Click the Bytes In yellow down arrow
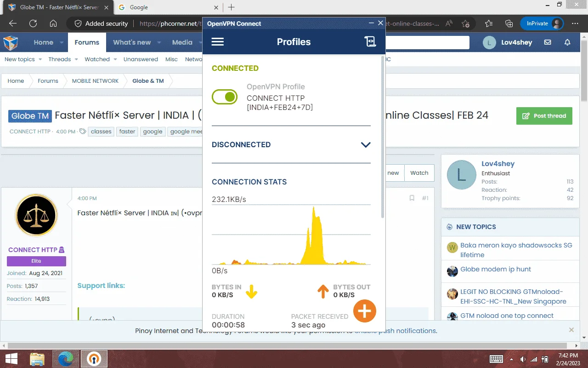Screen dimensions: 588x368 tap(251, 291)
